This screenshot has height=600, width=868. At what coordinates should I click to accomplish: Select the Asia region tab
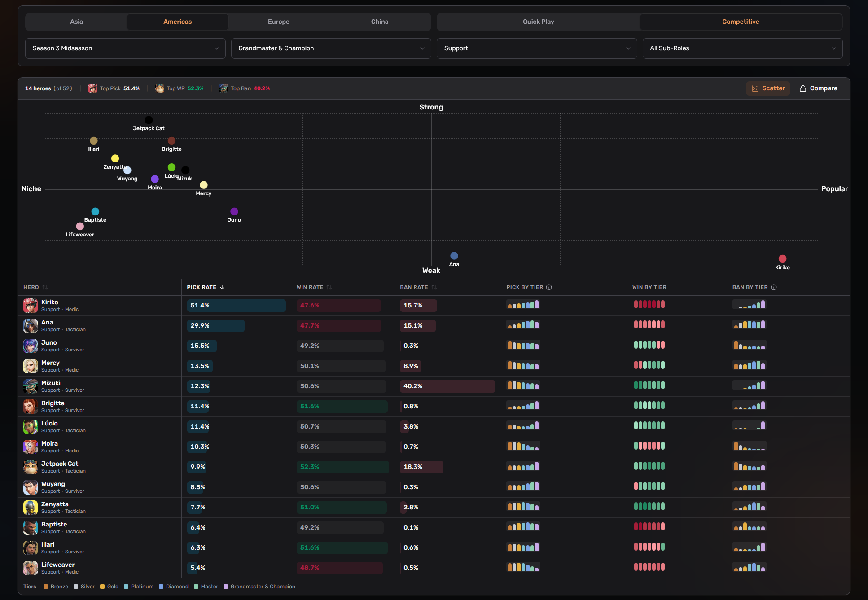[76, 22]
